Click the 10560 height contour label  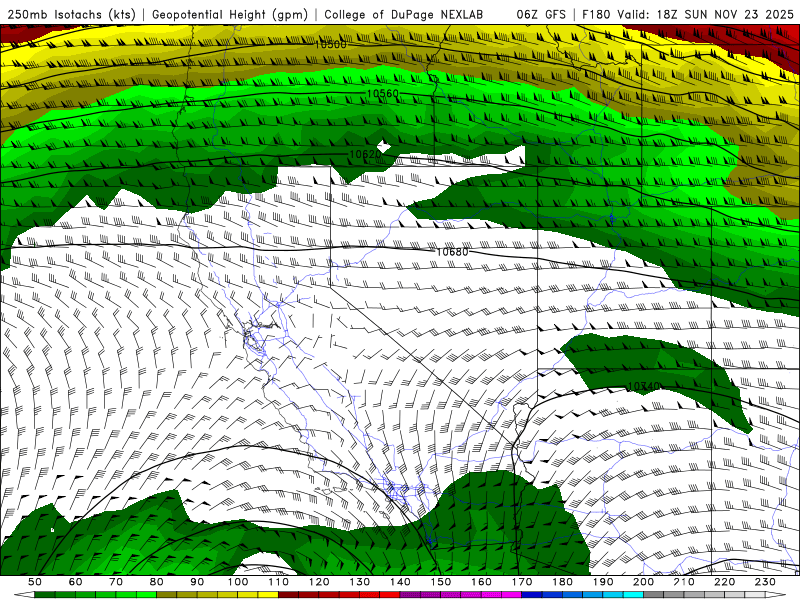tap(383, 93)
